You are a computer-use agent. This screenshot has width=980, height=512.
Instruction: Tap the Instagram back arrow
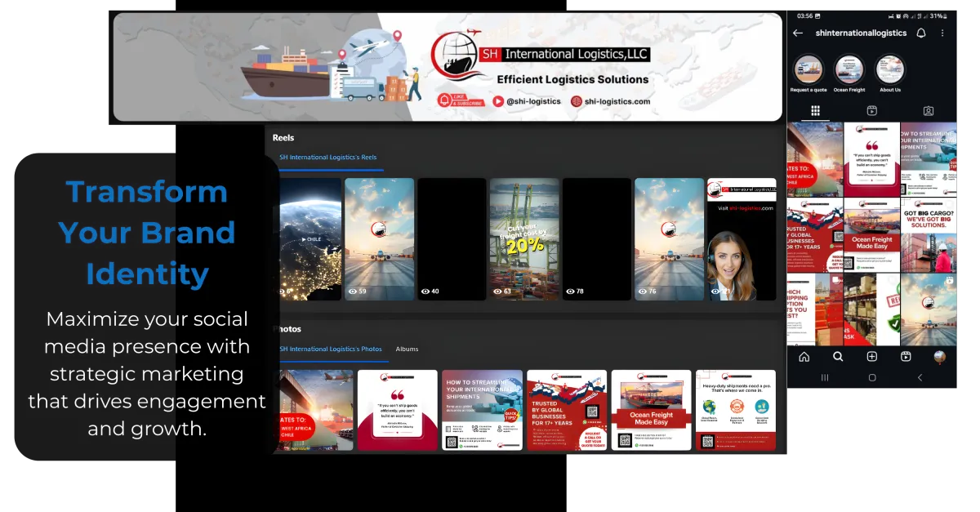tap(798, 33)
